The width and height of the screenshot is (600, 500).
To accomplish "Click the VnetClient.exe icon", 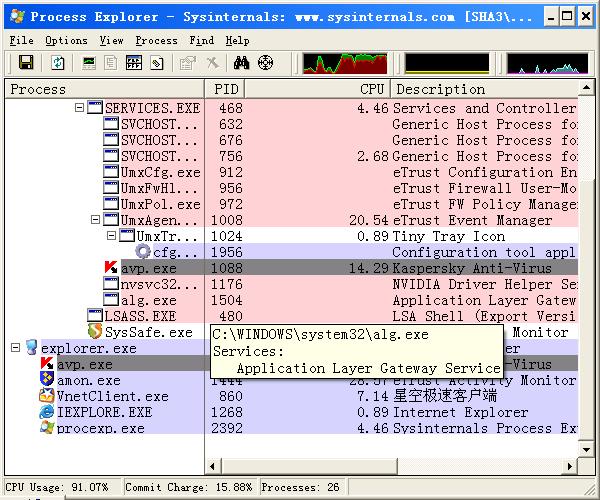I will 47,396.
